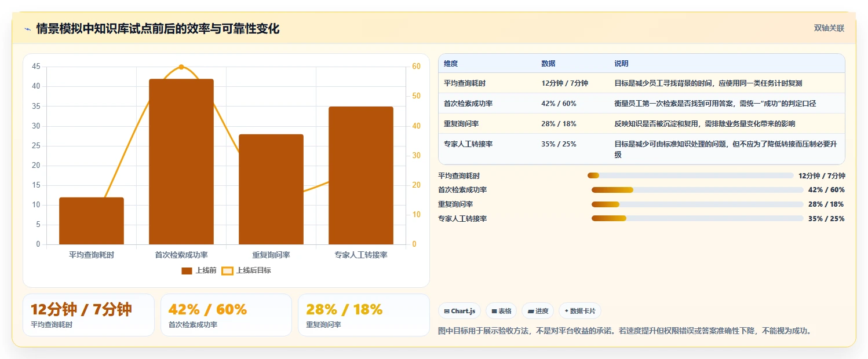Select the 表格 tag
The width and height of the screenshot is (868, 359).
(x=501, y=311)
